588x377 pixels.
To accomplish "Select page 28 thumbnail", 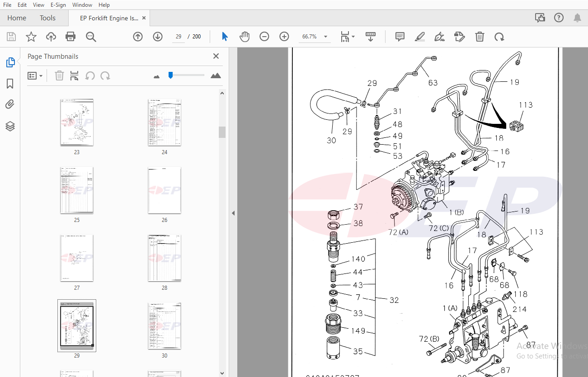I will click(165, 258).
